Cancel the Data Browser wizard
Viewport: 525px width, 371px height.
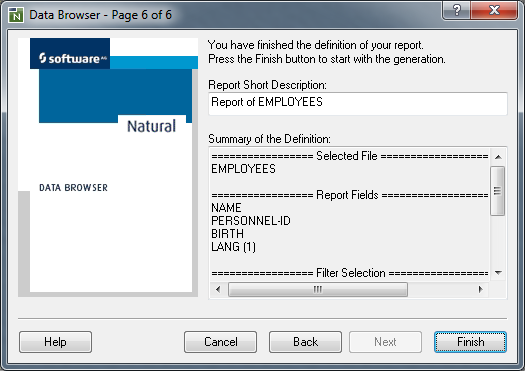click(220, 342)
